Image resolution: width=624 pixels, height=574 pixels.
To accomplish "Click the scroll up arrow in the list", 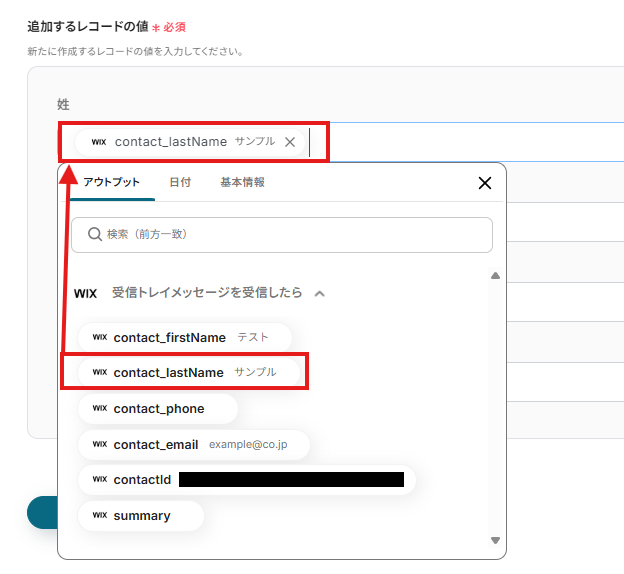I will click(x=495, y=275).
